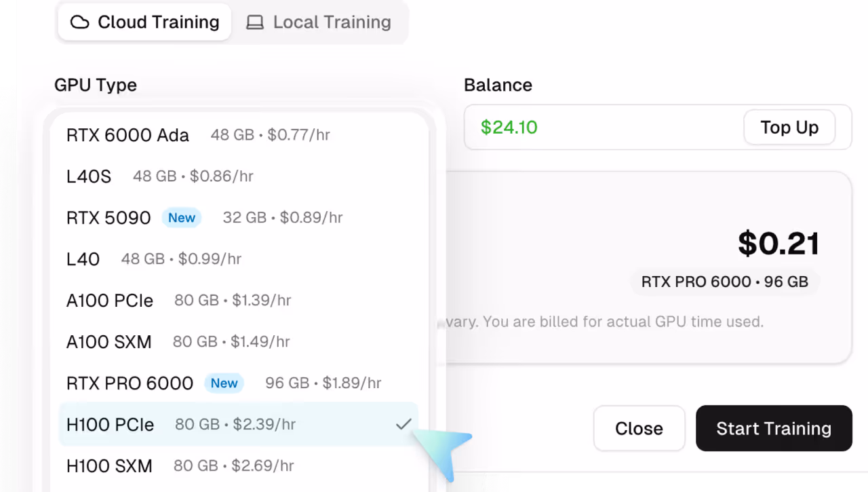Click the RTX PRO 6000 96 GB label pill
868x492 pixels.
coord(724,281)
